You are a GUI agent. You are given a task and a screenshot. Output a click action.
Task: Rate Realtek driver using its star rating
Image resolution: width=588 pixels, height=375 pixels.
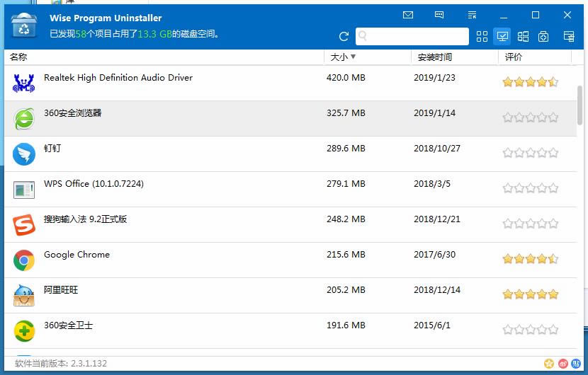point(530,81)
